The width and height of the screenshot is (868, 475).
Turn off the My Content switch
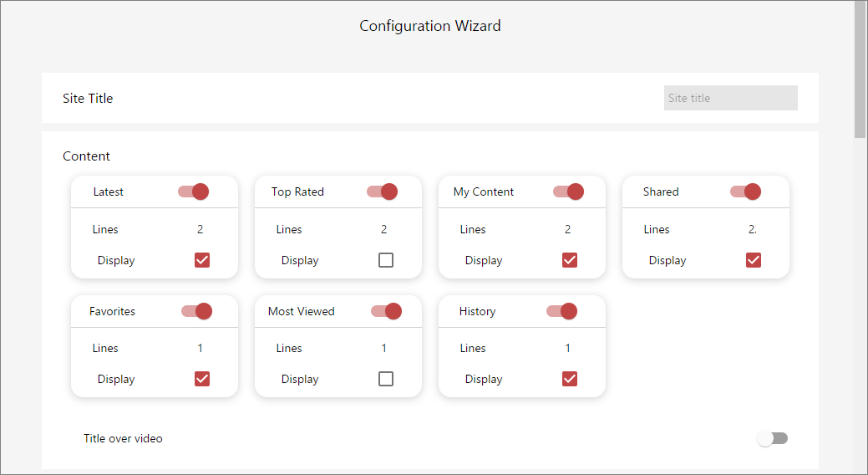(569, 192)
